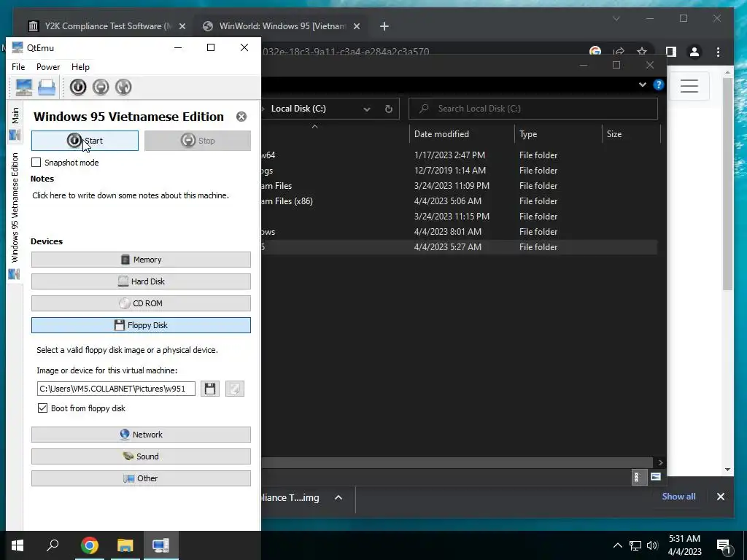Close the WinWorld browser tab

356,26
